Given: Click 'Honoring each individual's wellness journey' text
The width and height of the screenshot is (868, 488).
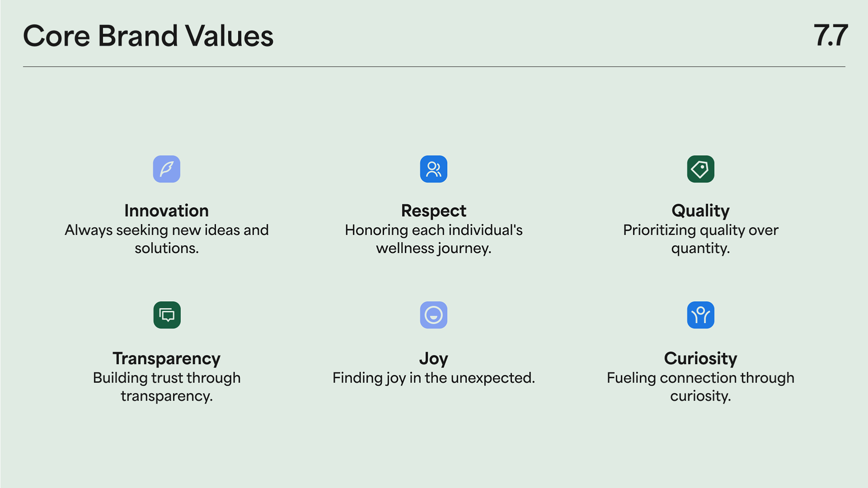Looking at the screenshot, I should (x=434, y=239).
